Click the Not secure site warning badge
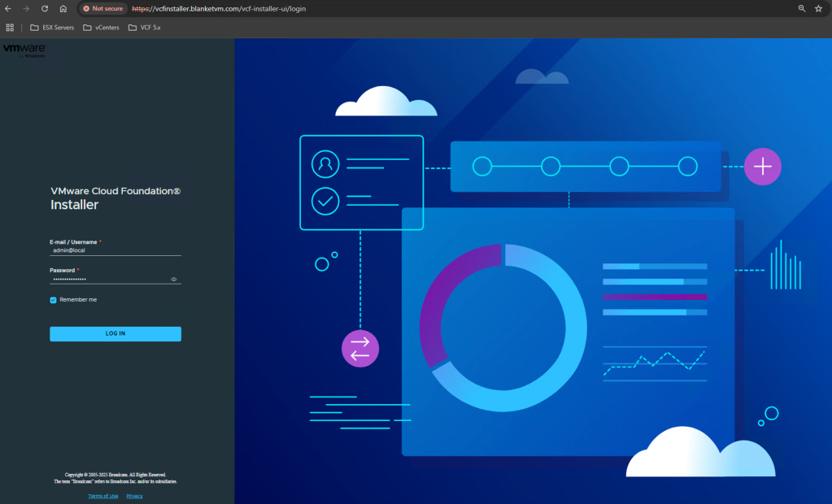 [x=102, y=8]
